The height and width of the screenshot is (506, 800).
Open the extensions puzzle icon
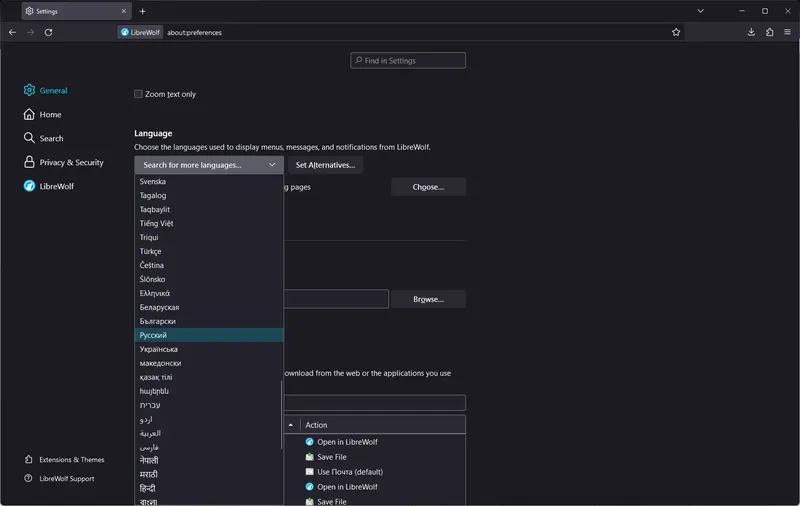click(x=769, y=32)
